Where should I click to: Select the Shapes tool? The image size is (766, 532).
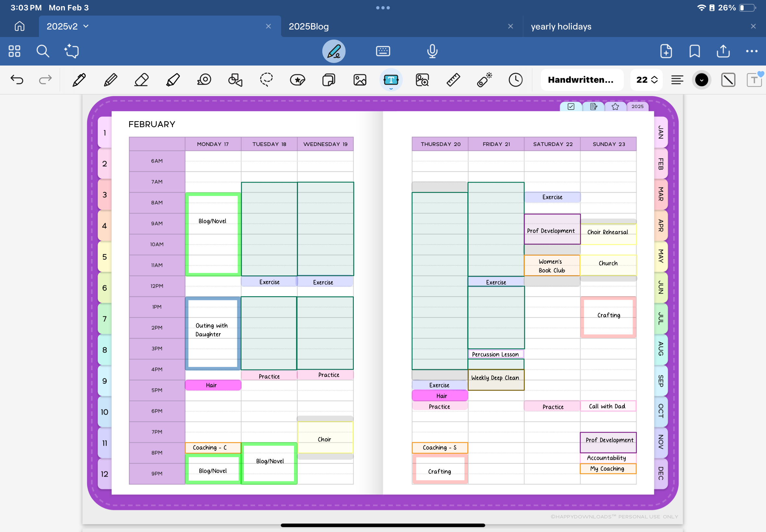point(235,80)
